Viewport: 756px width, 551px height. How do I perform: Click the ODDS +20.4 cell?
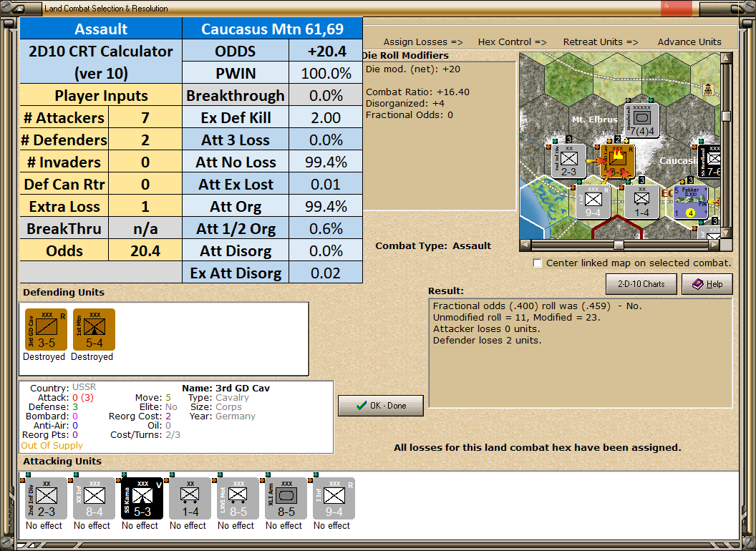(x=326, y=51)
